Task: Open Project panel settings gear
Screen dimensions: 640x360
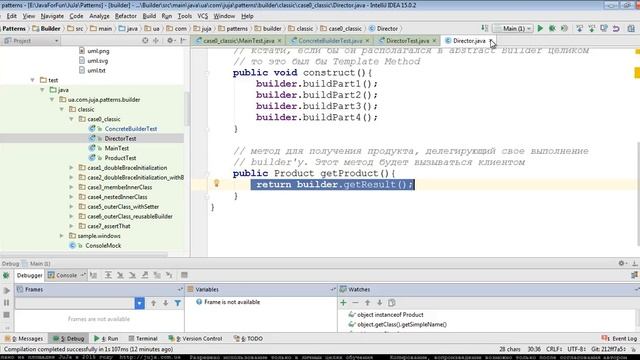Action: coord(170,40)
